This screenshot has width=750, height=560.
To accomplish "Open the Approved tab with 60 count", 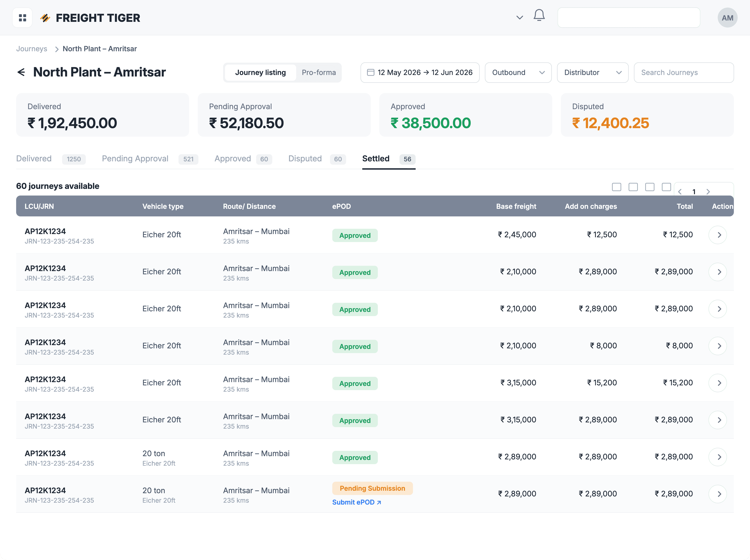I will (x=243, y=159).
